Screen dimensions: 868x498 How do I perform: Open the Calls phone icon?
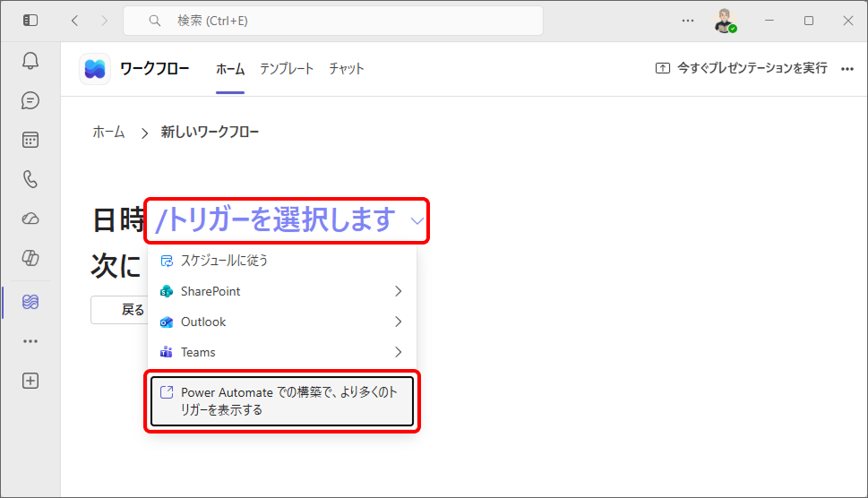30,179
